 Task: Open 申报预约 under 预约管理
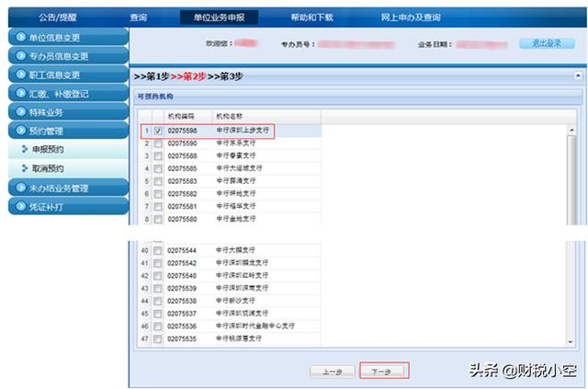(x=48, y=150)
